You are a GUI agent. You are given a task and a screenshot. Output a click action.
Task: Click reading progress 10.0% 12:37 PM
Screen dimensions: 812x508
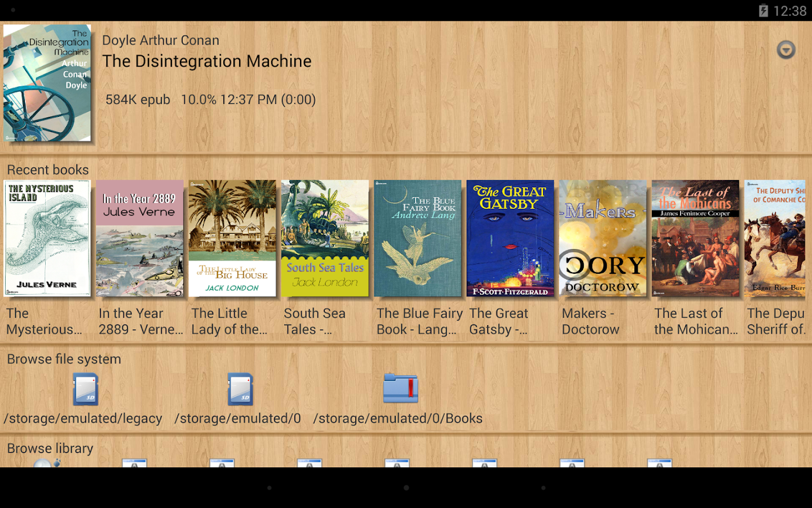click(248, 99)
